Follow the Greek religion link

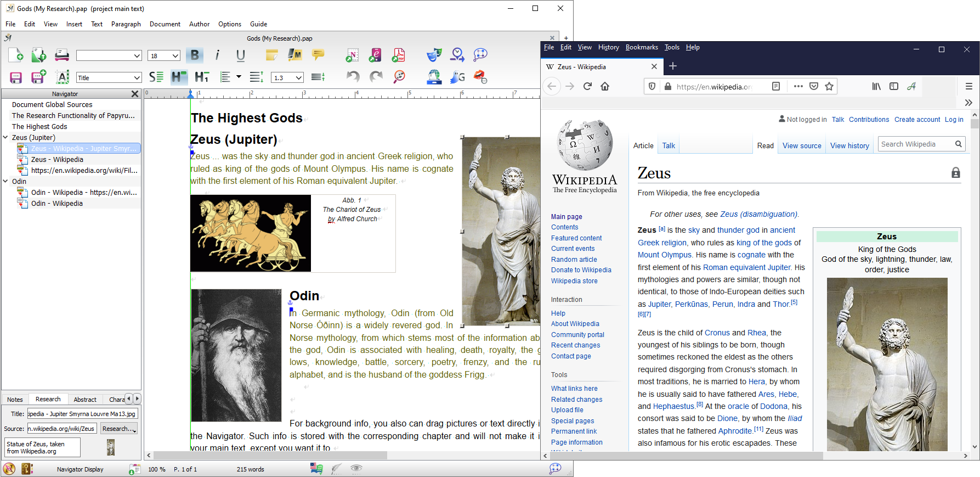pos(662,243)
